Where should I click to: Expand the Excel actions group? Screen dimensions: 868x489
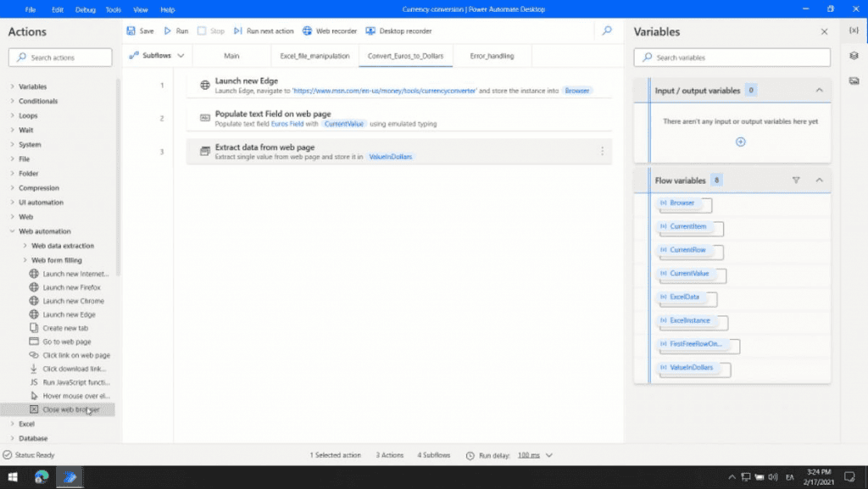(x=12, y=424)
